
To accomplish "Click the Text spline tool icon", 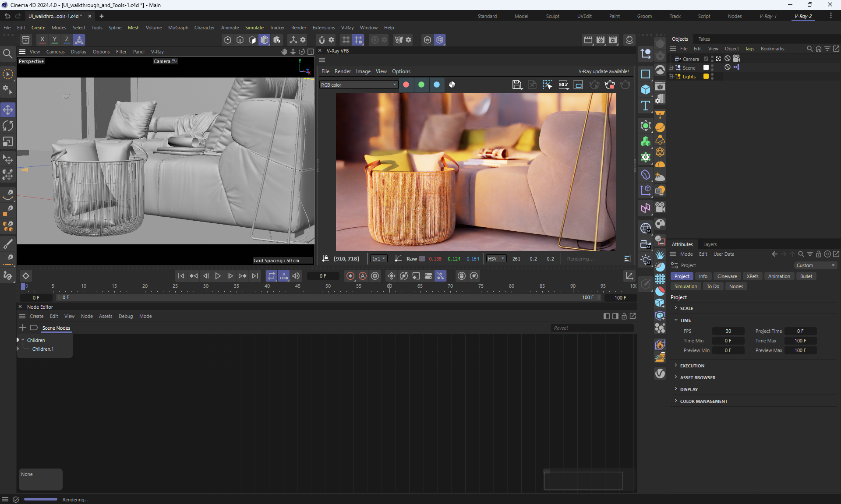I will tap(645, 106).
